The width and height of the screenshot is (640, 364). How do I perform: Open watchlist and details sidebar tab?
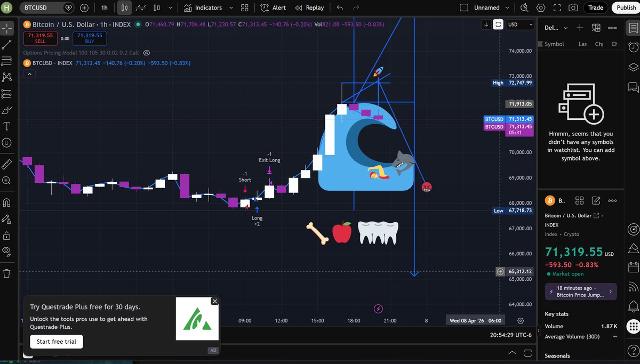[x=633, y=28]
